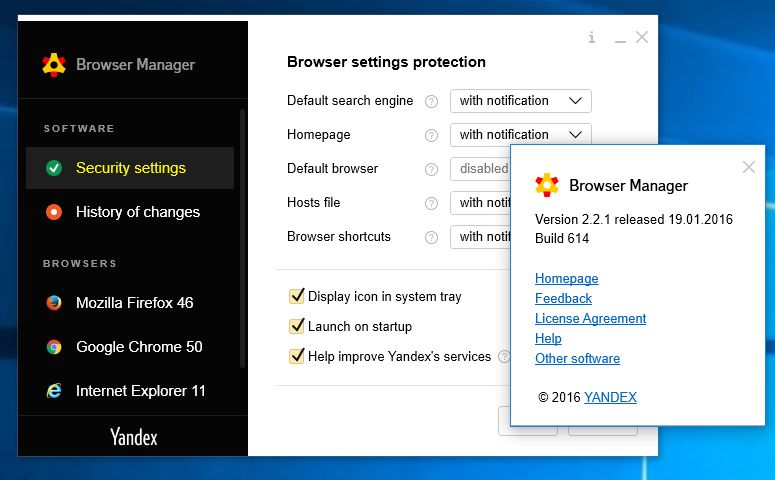Open the Feedback link

563,299
